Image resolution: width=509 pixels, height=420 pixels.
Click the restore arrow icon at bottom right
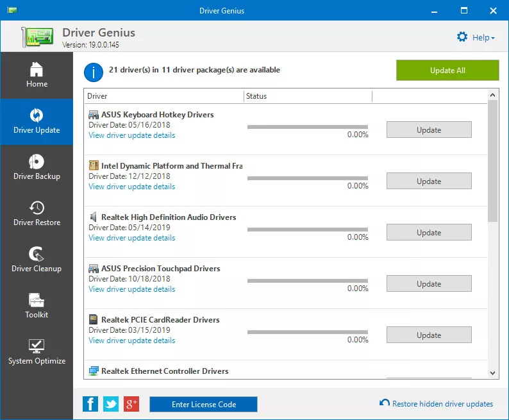click(385, 403)
